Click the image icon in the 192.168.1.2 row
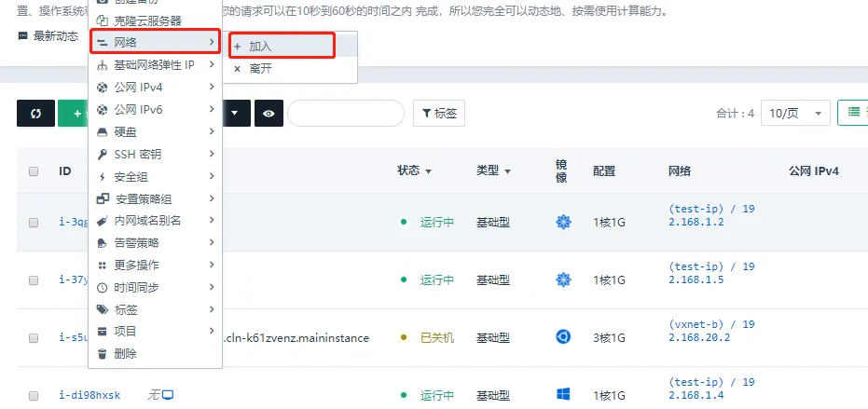This screenshot has width=868, height=409. coord(563,222)
